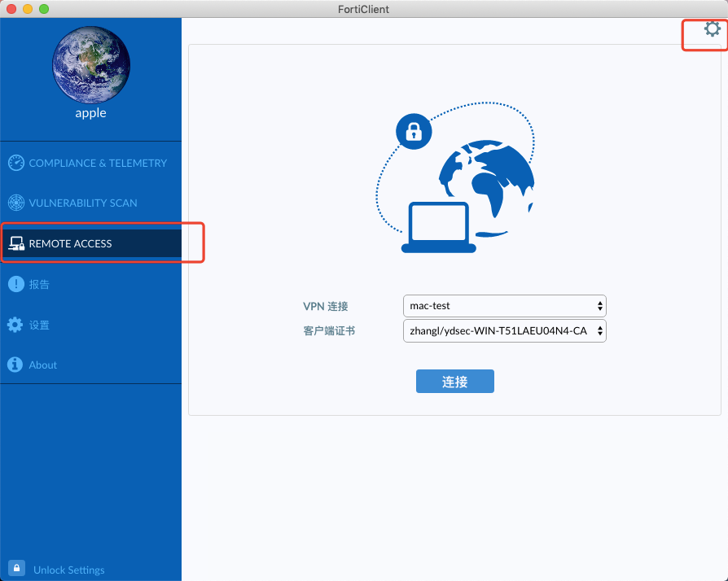Open the gear settings icon at top right
The image size is (728, 581).
712,29
